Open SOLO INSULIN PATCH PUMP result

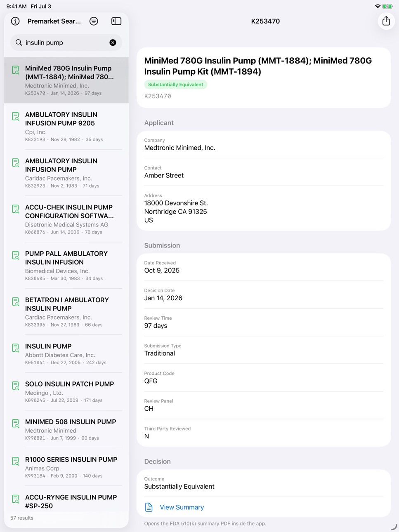tap(66, 391)
